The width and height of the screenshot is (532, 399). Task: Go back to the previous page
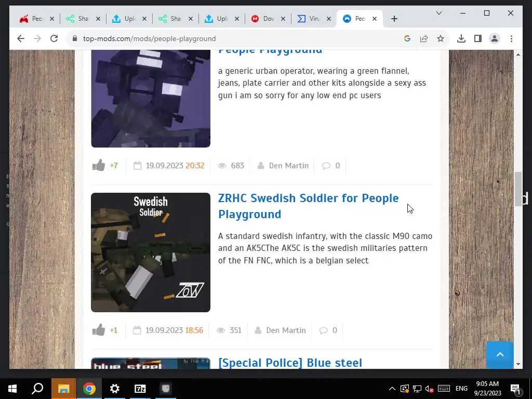click(21, 38)
